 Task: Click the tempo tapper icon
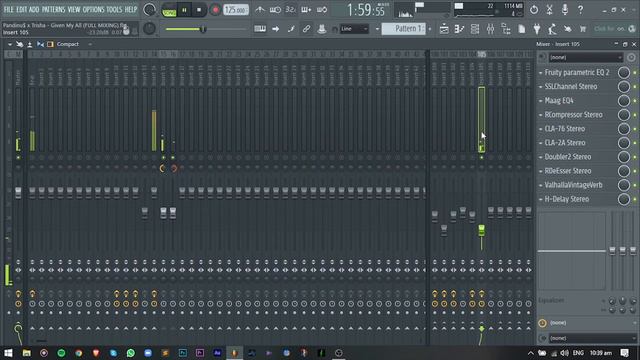click(552, 29)
